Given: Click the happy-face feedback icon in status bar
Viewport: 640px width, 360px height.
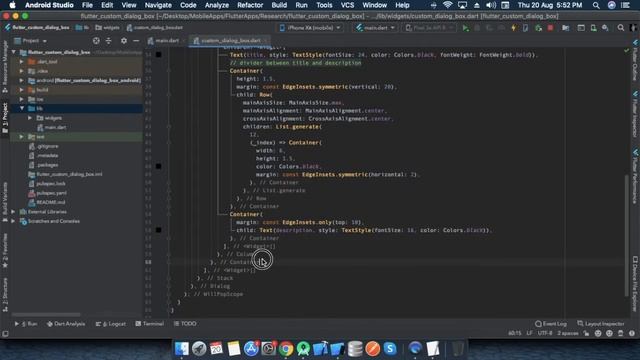Looking at the screenshot, I should [598, 333].
